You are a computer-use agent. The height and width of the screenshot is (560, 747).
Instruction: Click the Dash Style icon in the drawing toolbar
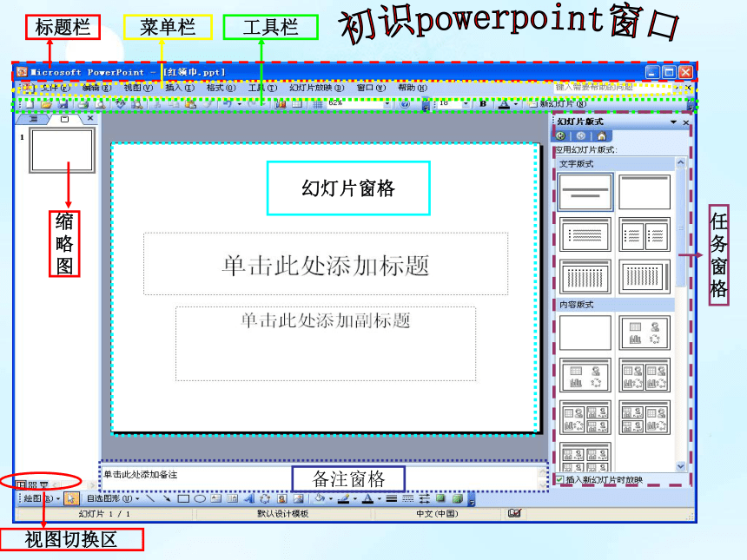click(407, 498)
